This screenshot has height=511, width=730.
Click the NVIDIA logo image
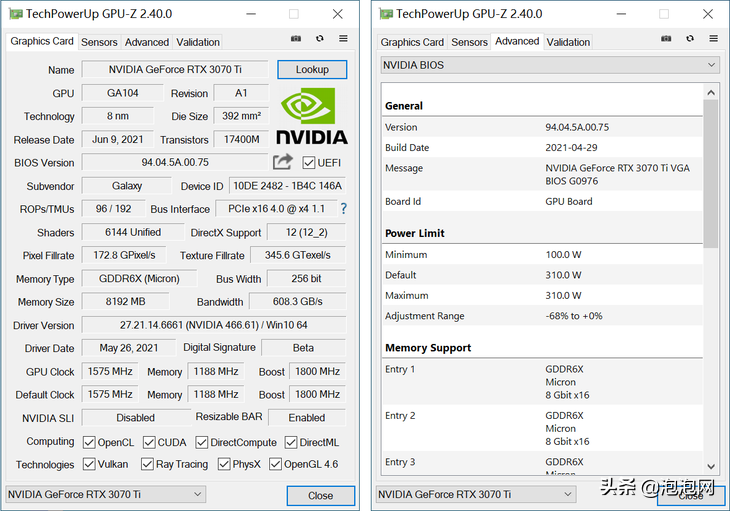(x=312, y=116)
